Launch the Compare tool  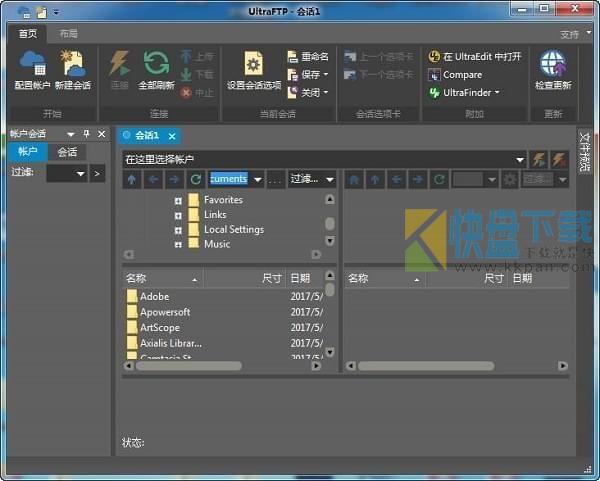point(455,75)
